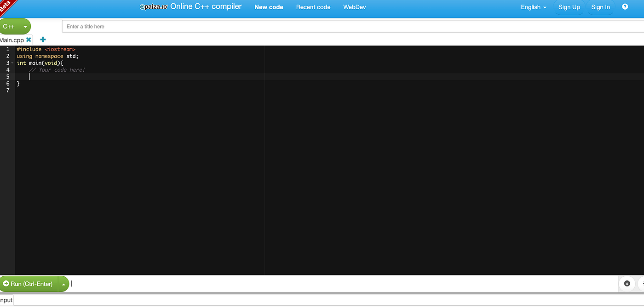The image size is (644, 308).
Task: Click the Sign In button
Action: click(600, 7)
